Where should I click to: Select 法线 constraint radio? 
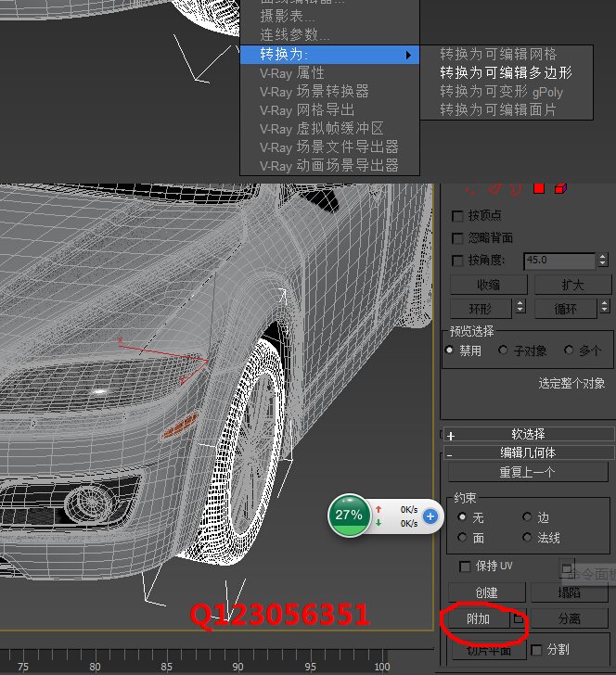pyautogui.click(x=527, y=537)
